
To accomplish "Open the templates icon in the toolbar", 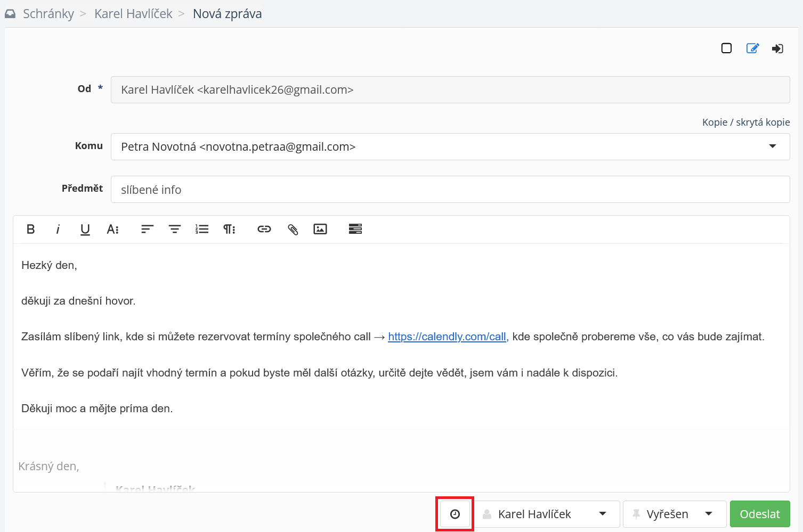I will 355,229.
